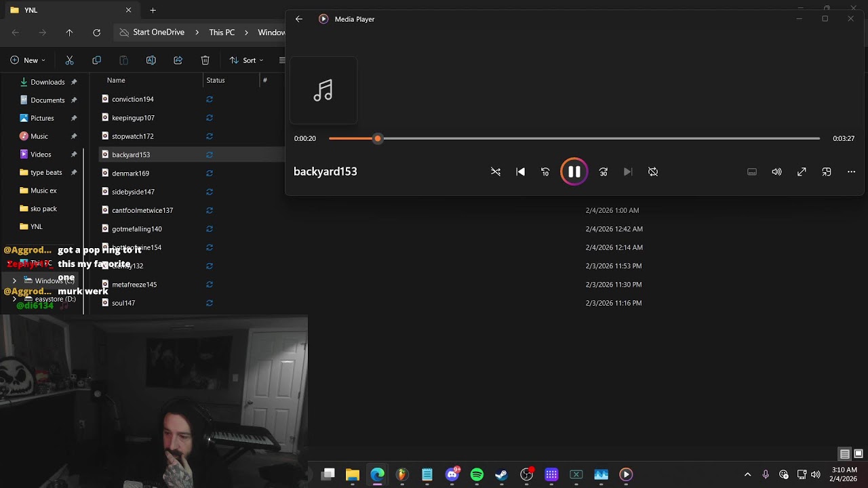Skip to previous track

(521, 172)
